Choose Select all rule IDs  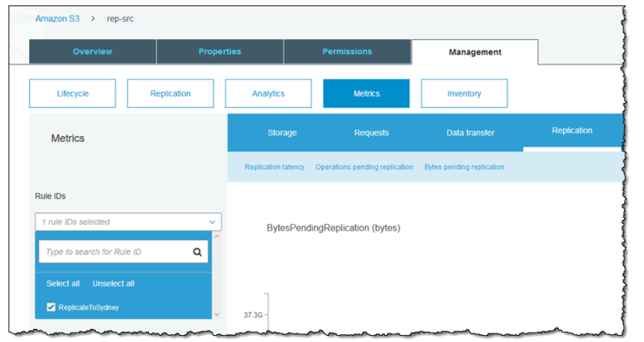(x=63, y=283)
